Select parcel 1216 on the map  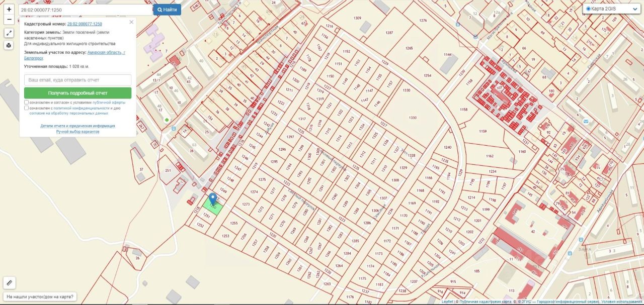pyautogui.click(x=330, y=26)
